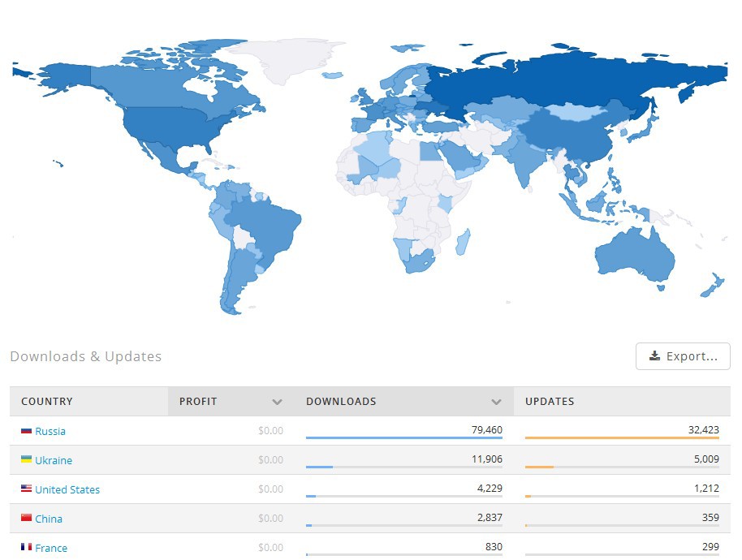Open the Ukraine country link
742x560 pixels.
click(x=54, y=460)
